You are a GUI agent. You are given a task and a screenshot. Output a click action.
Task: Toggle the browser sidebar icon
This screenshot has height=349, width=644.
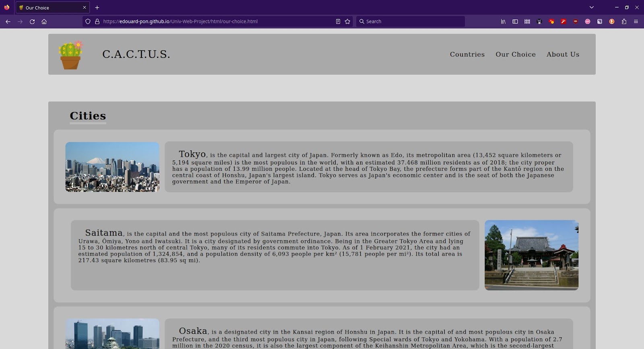(515, 21)
